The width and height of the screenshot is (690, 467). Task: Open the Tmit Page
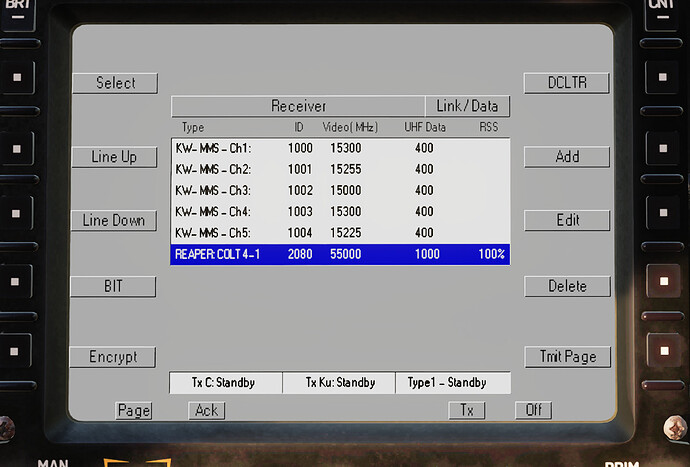pyautogui.click(x=567, y=357)
